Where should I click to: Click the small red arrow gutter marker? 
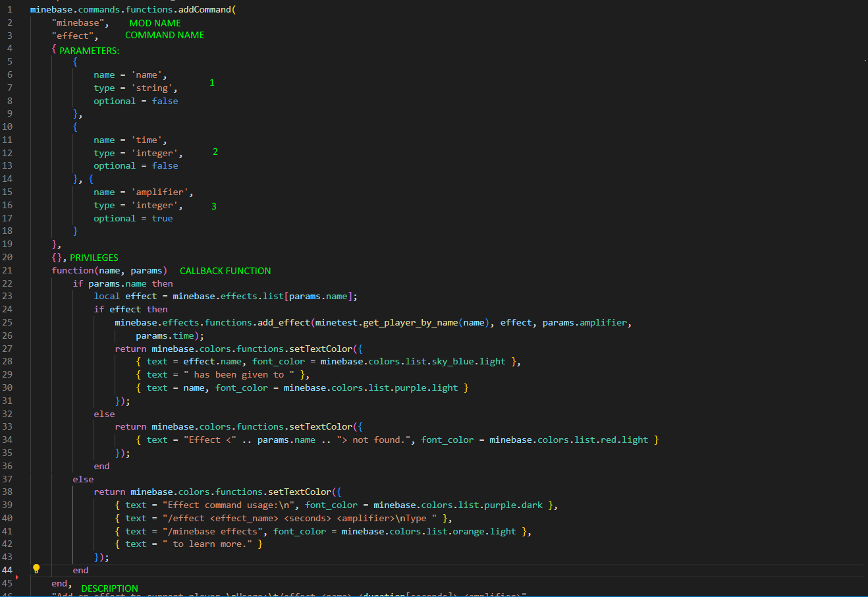coord(16,577)
